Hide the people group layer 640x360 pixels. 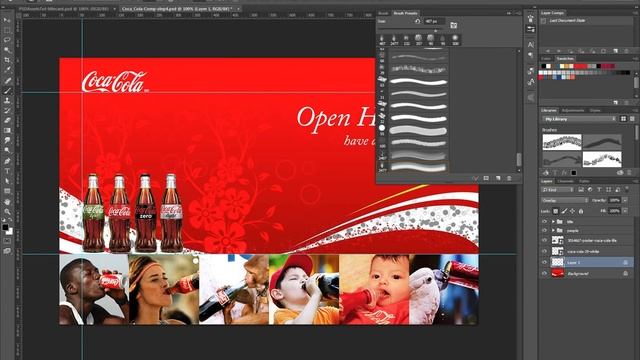click(544, 231)
